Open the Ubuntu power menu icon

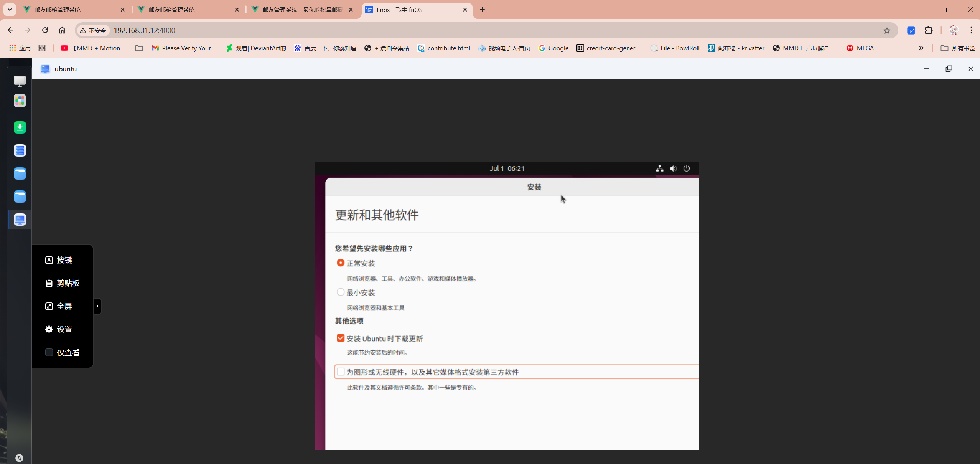687,168
